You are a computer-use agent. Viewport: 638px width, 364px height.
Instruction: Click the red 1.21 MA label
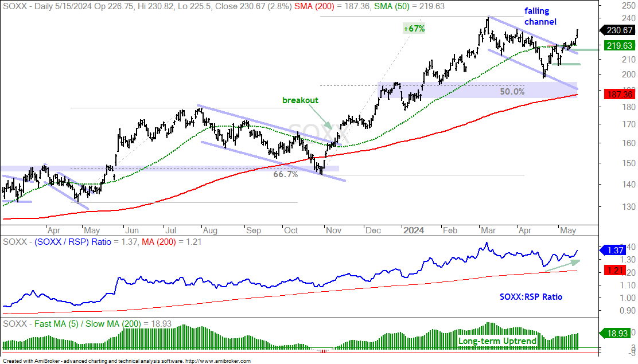615,270
